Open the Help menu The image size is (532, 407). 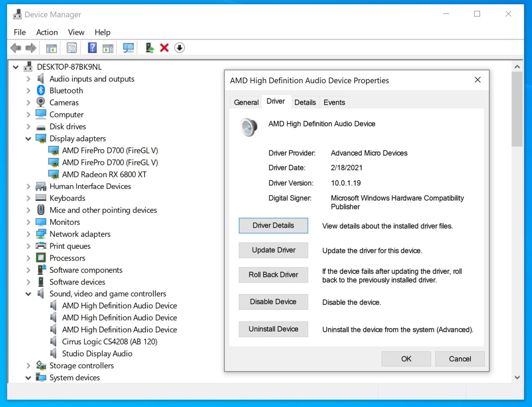103,32
